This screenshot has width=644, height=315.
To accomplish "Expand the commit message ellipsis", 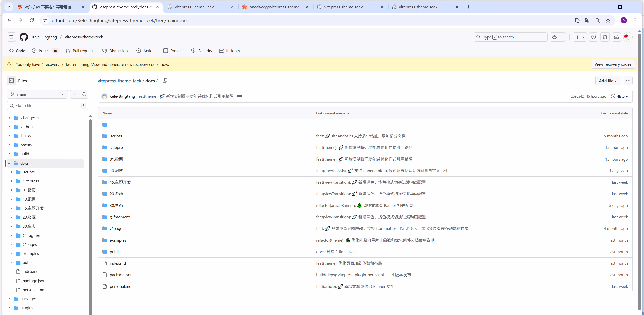I will click(239, 96).
